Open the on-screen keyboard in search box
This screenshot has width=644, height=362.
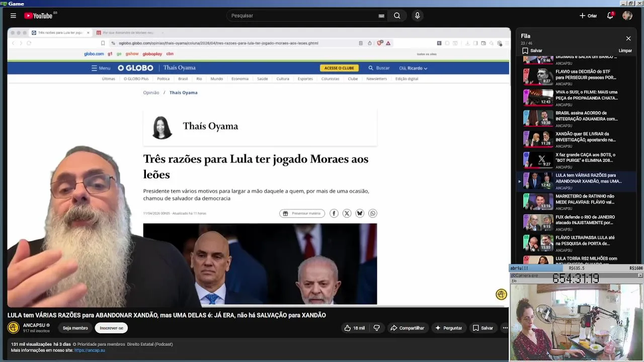tap(381, 16)
